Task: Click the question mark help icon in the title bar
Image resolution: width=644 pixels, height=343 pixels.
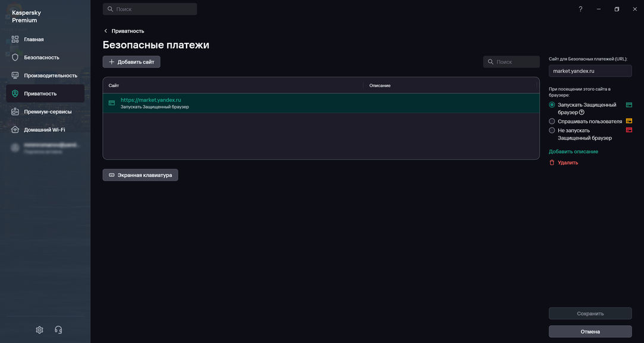Action: tap(580, 9)
